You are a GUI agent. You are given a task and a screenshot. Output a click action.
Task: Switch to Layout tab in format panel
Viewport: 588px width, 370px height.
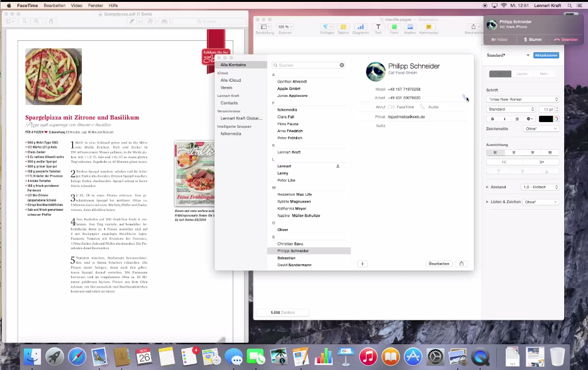coord(522,74)
